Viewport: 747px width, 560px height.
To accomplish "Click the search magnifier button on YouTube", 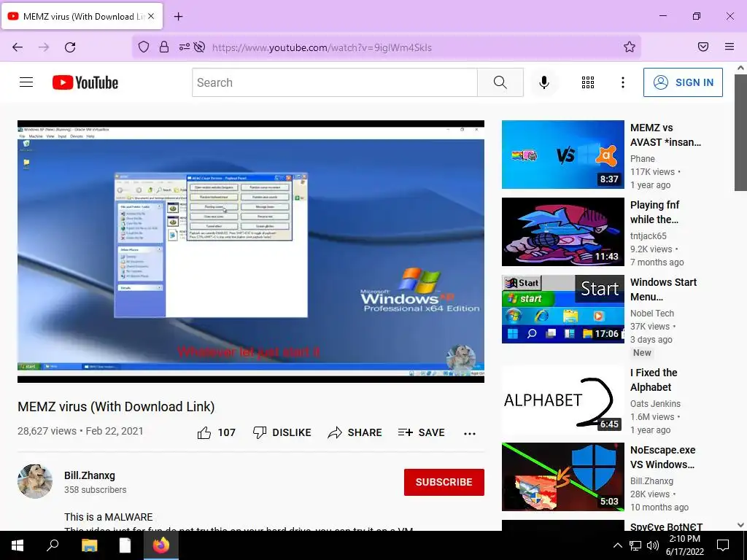I will point(500,82).
